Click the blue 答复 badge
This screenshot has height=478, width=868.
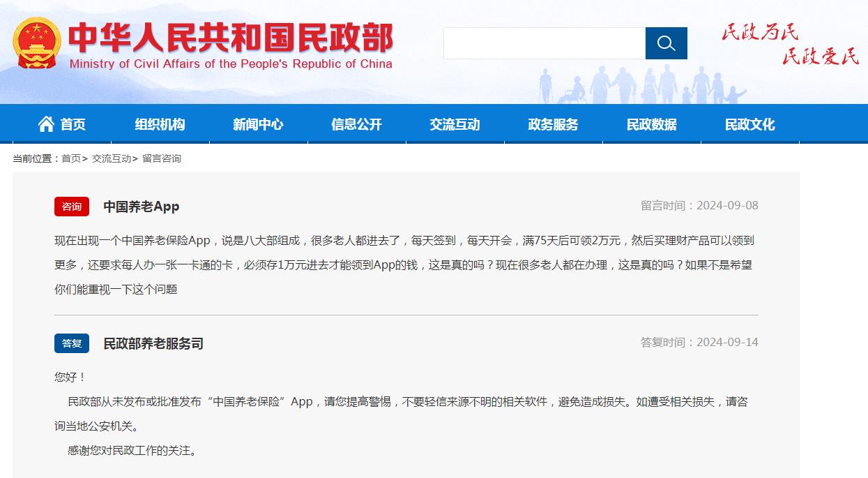(72, 343)
